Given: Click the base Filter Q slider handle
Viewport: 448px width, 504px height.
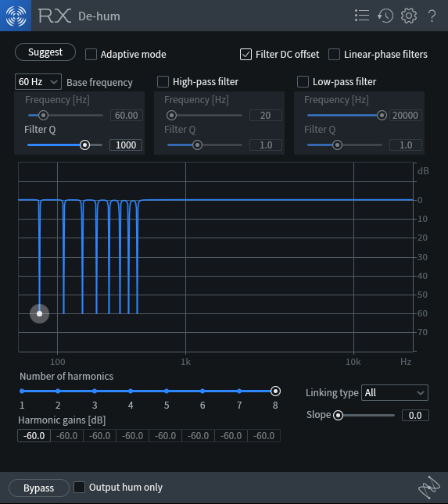Looking at the screenshot, I should [x=84, y=145].
